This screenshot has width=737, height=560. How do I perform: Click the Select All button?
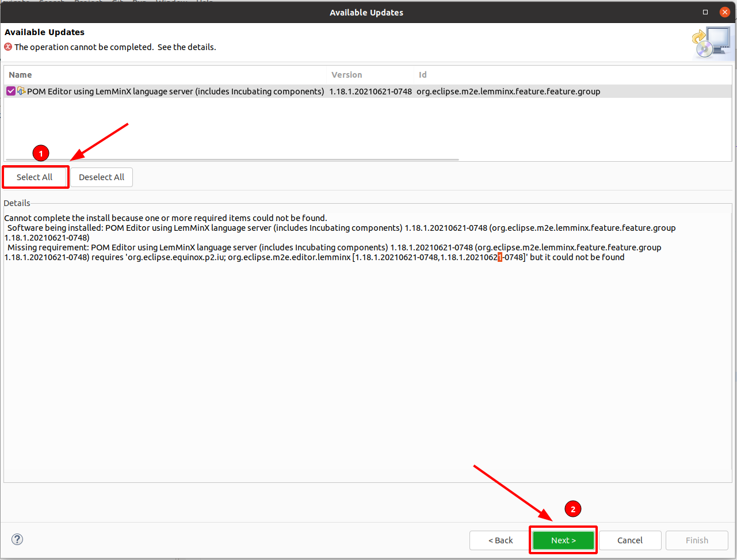pos(35,177)
